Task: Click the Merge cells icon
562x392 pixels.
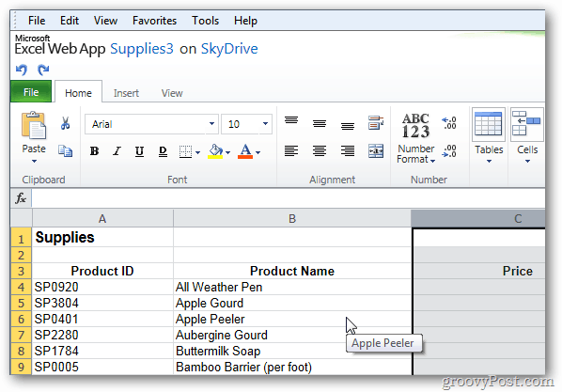Action: (376, 151)
